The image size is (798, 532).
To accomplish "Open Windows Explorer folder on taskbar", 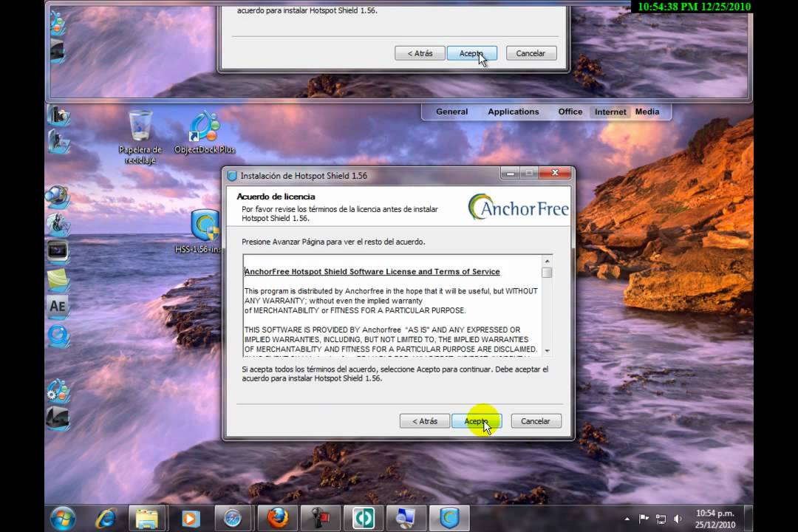I will point(147,518).
